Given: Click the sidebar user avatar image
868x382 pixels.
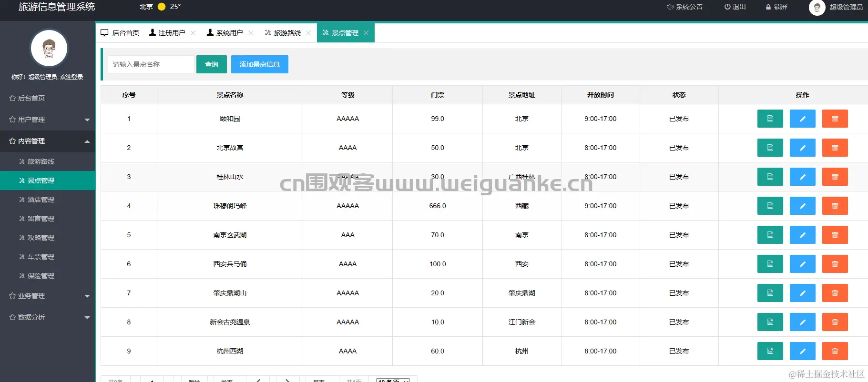Looking at the screenshot, I should [x=49, y=48].
